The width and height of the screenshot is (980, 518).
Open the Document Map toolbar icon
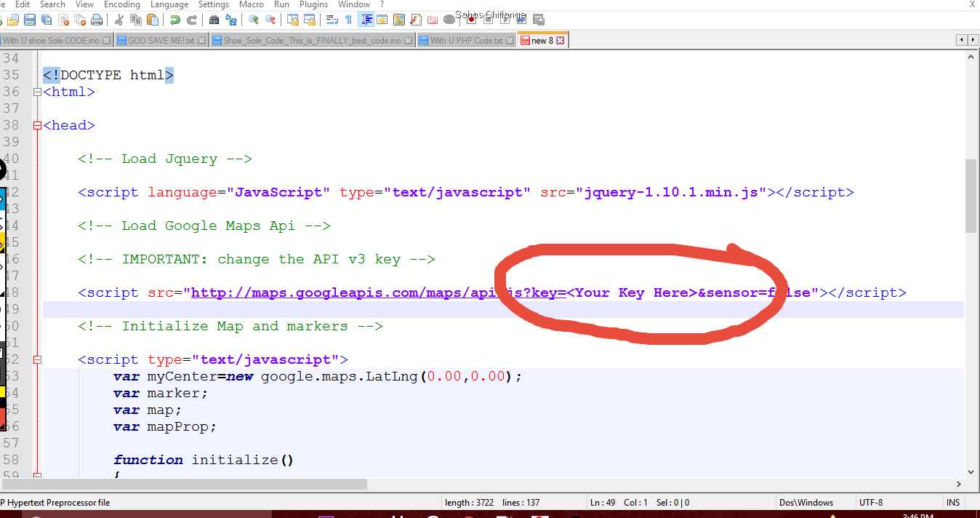coord(399,20)
